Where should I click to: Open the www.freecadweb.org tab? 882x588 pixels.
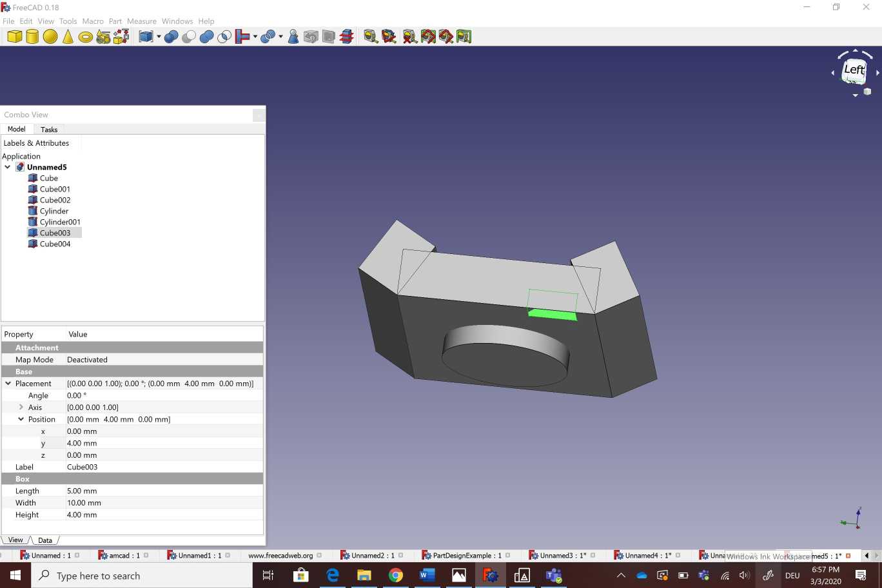point(280,556)
